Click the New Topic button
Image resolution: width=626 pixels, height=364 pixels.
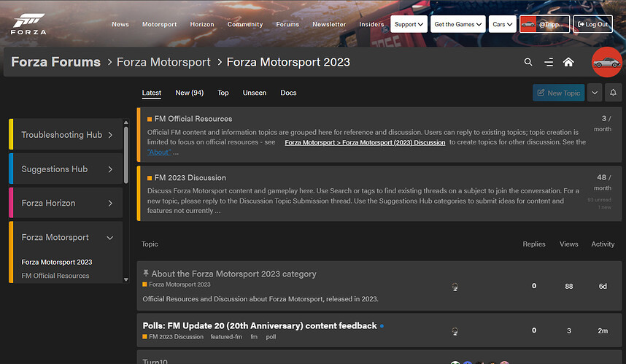(559, 93)
